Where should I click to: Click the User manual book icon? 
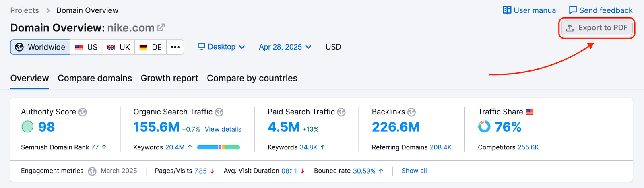coord(507,10)
